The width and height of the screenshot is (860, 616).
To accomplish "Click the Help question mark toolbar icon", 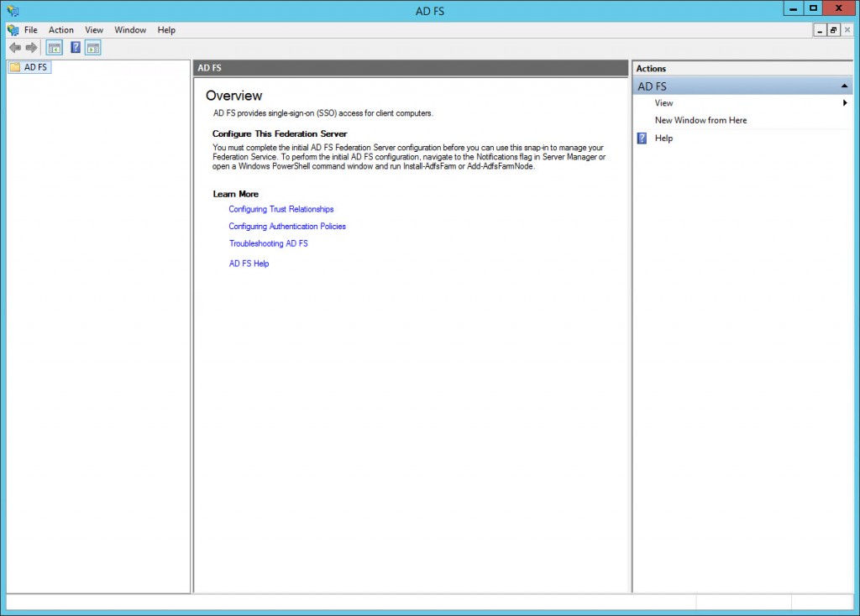I will coord(75,47).
